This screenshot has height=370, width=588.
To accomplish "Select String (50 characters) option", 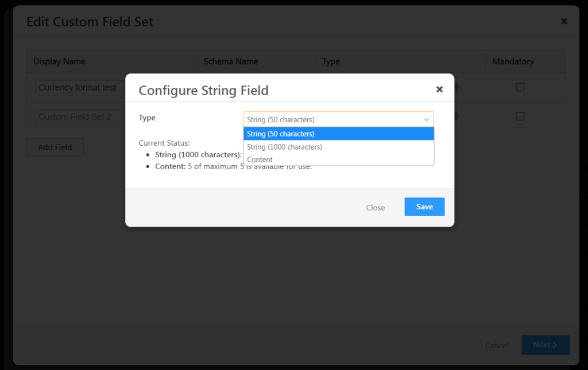I will point(339,134).
